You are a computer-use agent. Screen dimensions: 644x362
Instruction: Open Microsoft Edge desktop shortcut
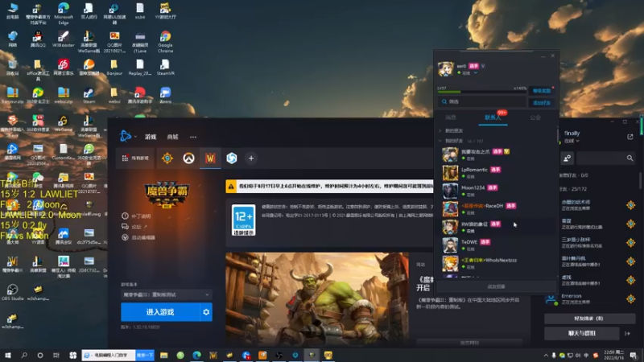64,12
